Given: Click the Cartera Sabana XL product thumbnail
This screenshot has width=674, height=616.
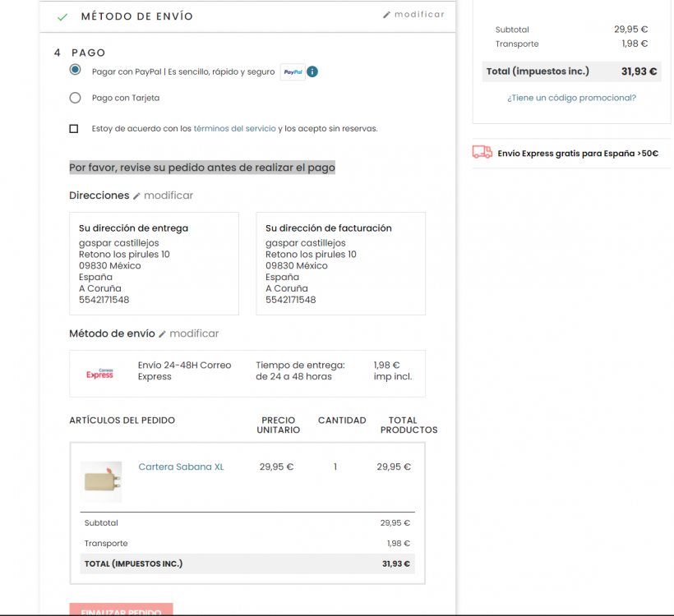Looking at the screenshot, I should click(x=101, y=482).
